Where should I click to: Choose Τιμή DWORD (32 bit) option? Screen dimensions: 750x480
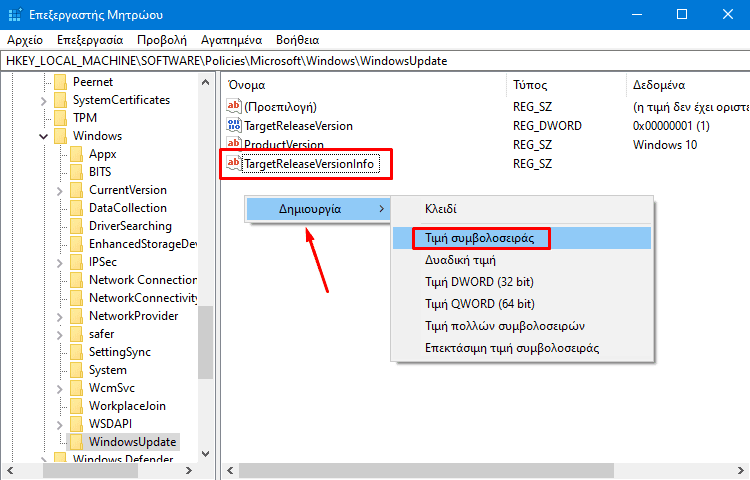pyautogui.click(x=522, y=282)
